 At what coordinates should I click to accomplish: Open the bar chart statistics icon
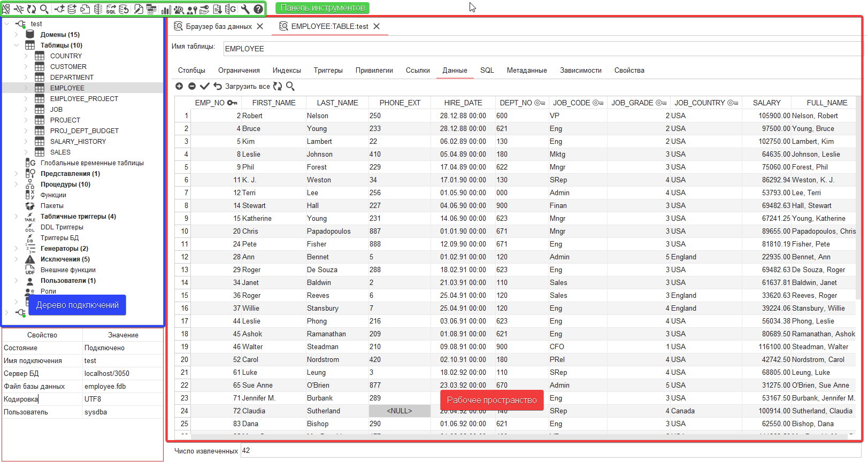pyautogui.click(x=166, y=9)
